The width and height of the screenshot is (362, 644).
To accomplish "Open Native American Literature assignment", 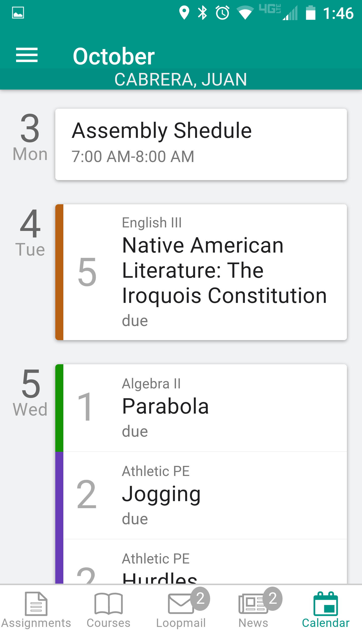I will pos(201,272).
